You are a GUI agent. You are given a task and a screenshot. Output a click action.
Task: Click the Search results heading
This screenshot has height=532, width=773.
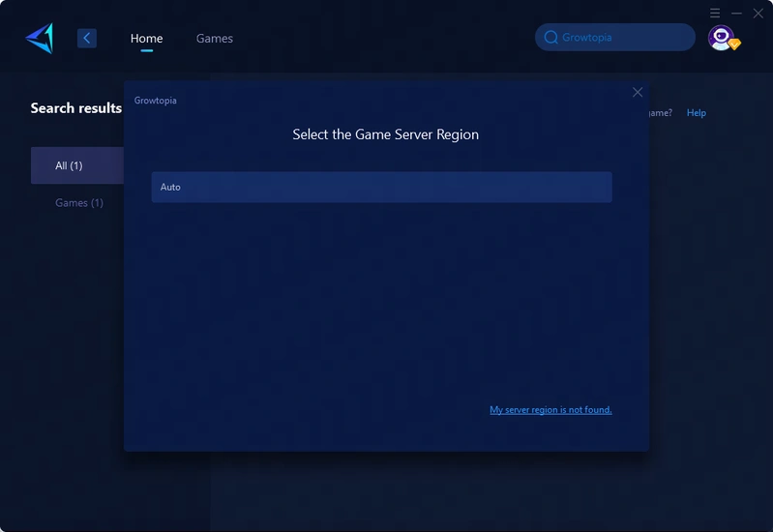pyautogui.click(x=75, y=108)
